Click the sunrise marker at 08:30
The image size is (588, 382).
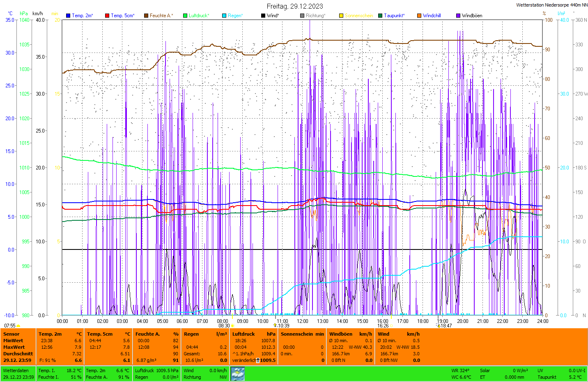tap(232, 326)
